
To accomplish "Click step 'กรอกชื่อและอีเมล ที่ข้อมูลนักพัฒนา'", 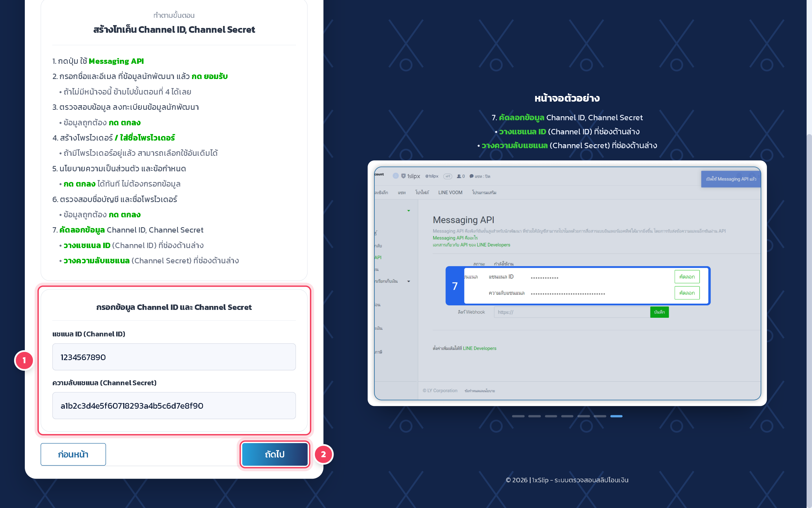I will (140, 76).
